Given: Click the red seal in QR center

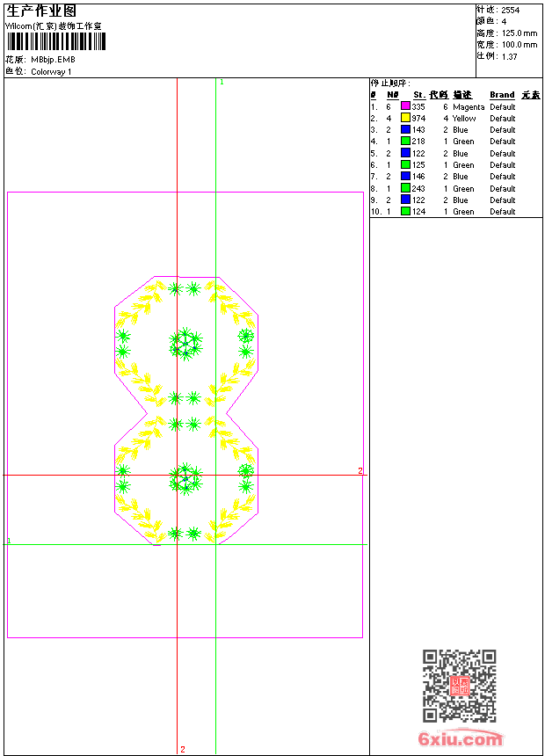Looking at the screenshot, I should click(x=460, y=686).
